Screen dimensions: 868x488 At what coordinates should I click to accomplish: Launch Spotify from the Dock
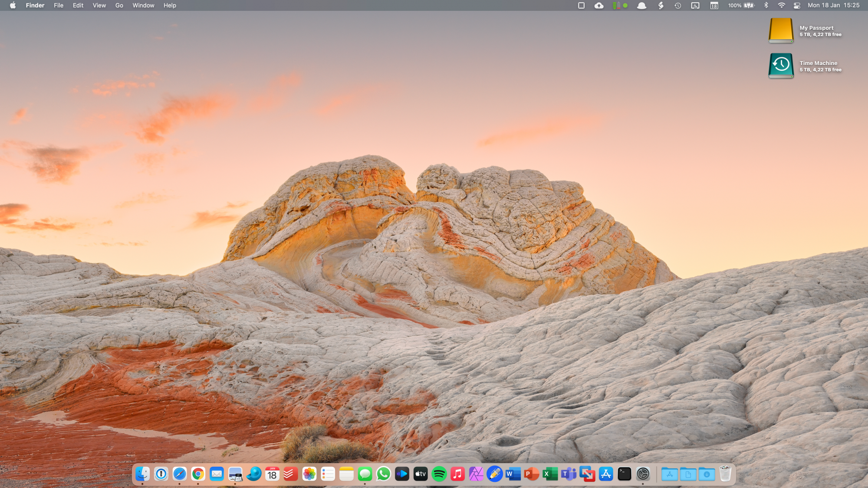[x=439, y=474]
